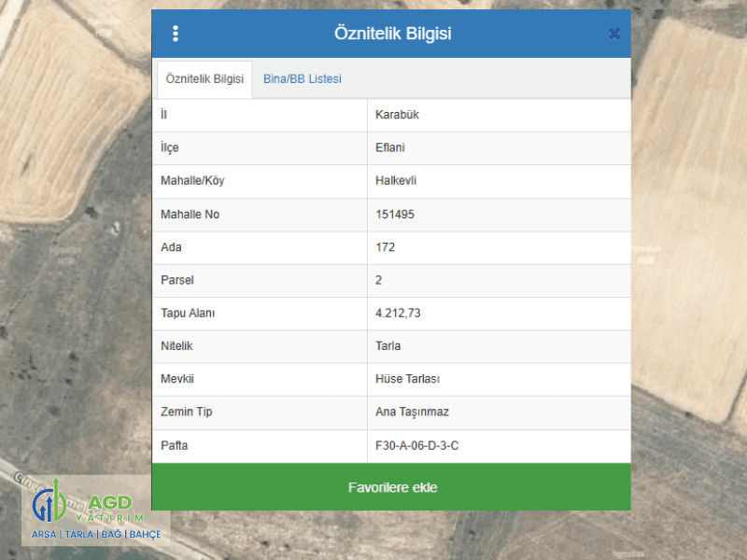The width and height of the screenshot is (747, 560).
Task: Click the Karabük province value
Action: [398, 115]
